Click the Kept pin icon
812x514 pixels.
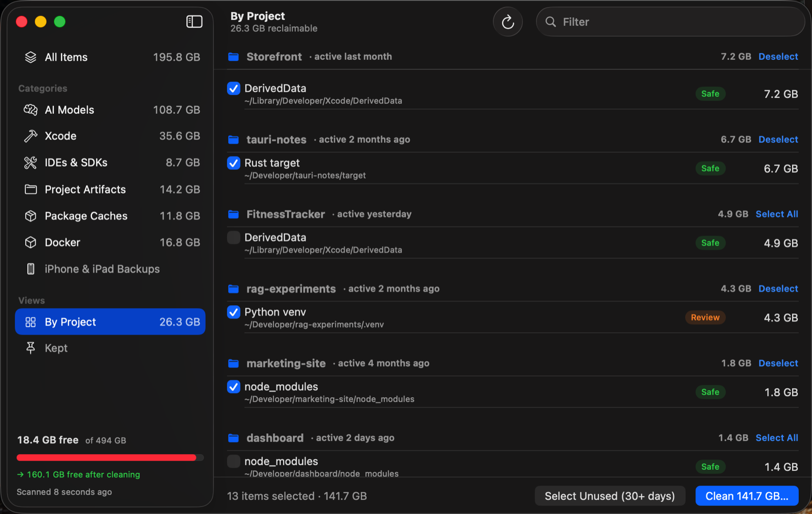31,348
